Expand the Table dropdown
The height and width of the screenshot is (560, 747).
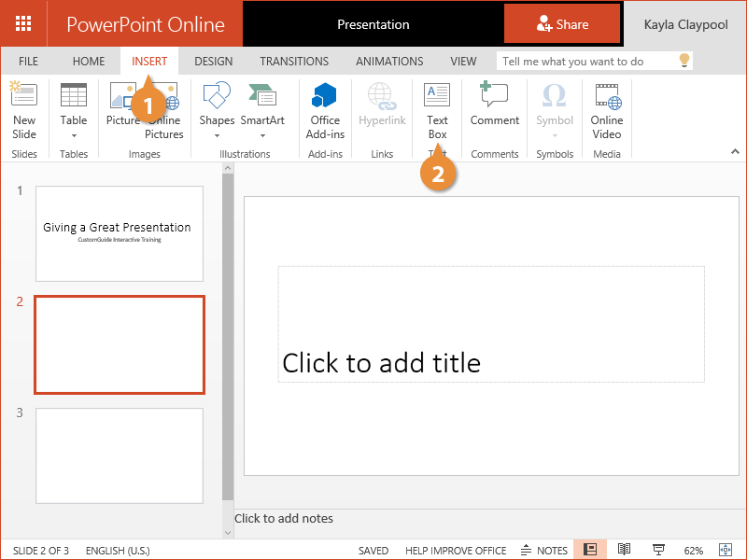[74, 136]
